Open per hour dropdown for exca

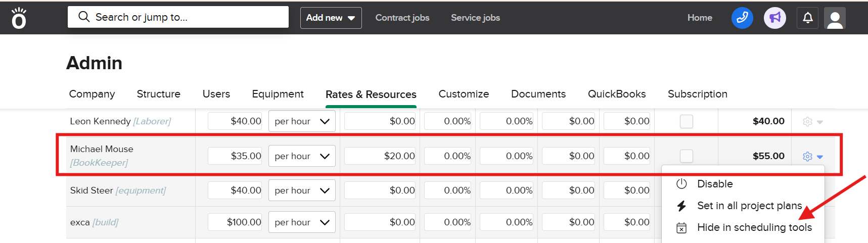click(302, 222)
